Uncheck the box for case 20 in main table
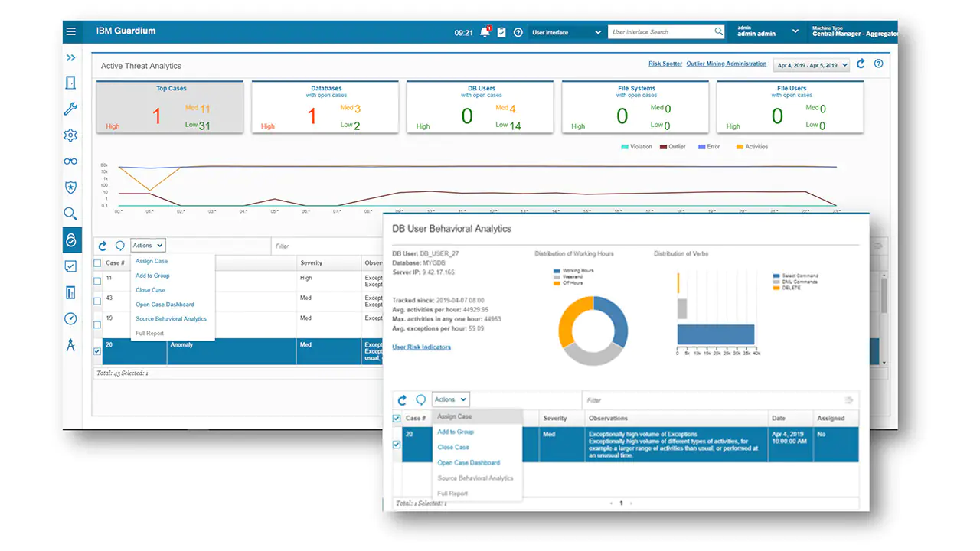 point(97,351)
